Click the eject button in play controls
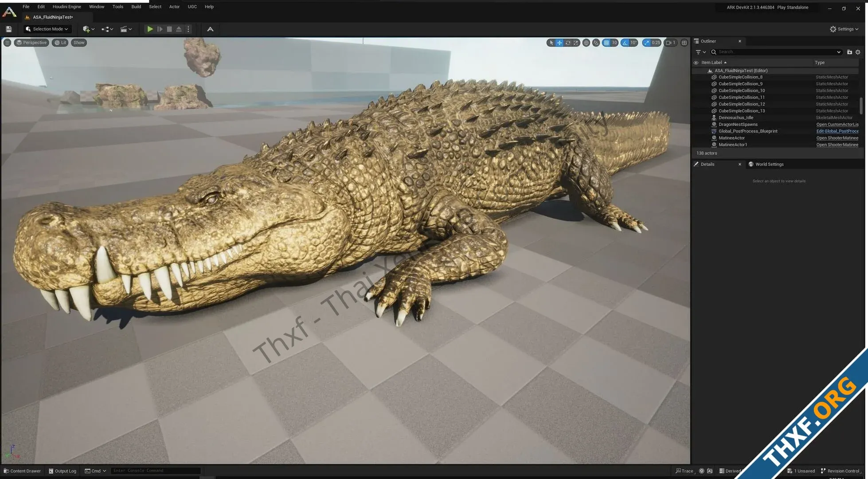Image resolution: width=868 pixels, height=479 pixels. coord(179,29)
